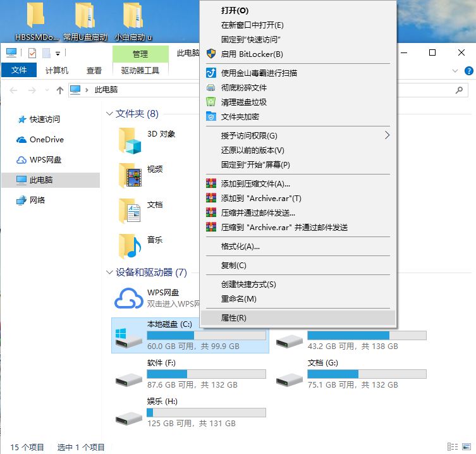476x454 pixels.
Task: Click the 视频 video folder icon
Action: pos(130,175)
